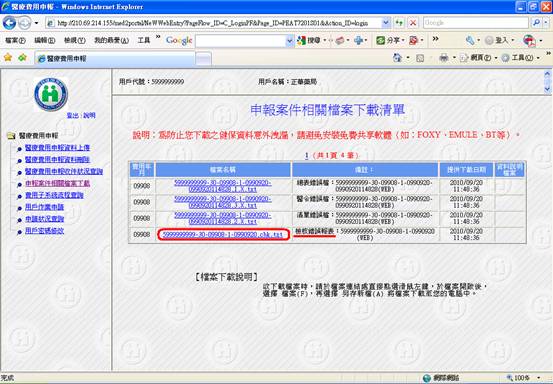Image resolution: width=553 pixels, height=384 pixels.
Task: Click the 提供下載日期 column header
Action: click(x=466, y=170)
